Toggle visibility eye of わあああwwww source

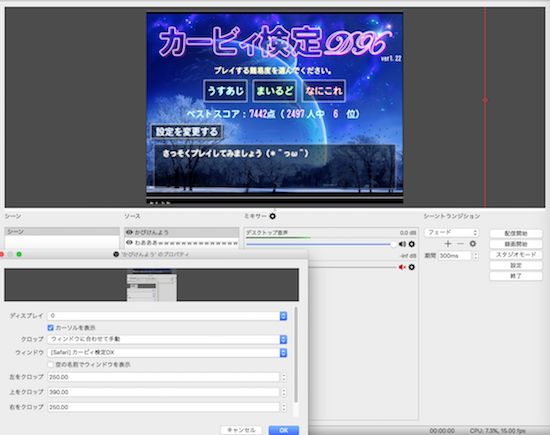pos(129,242)
